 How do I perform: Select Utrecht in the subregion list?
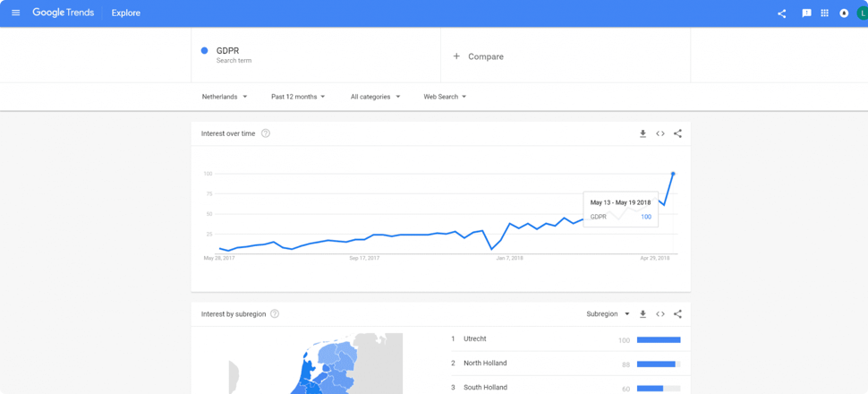tap(475, 339)
